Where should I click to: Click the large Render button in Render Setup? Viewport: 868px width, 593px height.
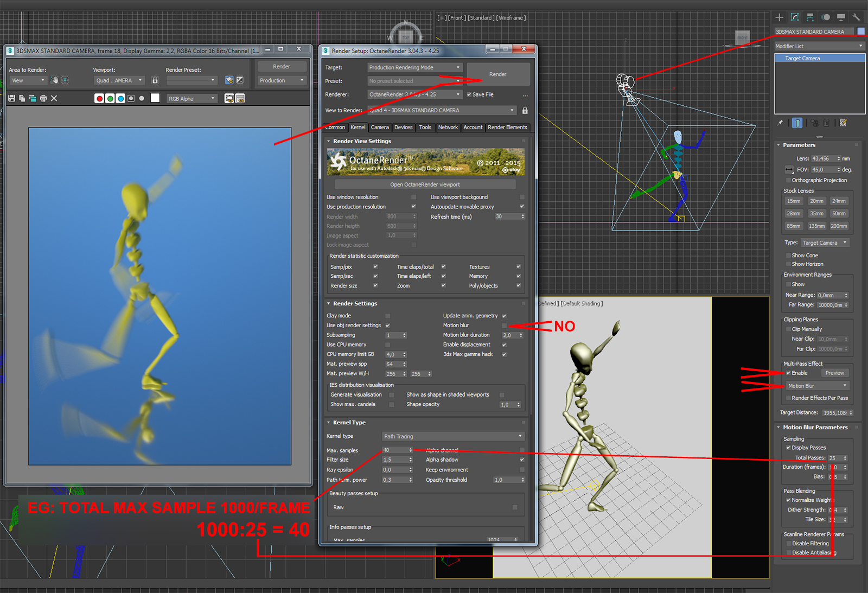pos(498,74)
